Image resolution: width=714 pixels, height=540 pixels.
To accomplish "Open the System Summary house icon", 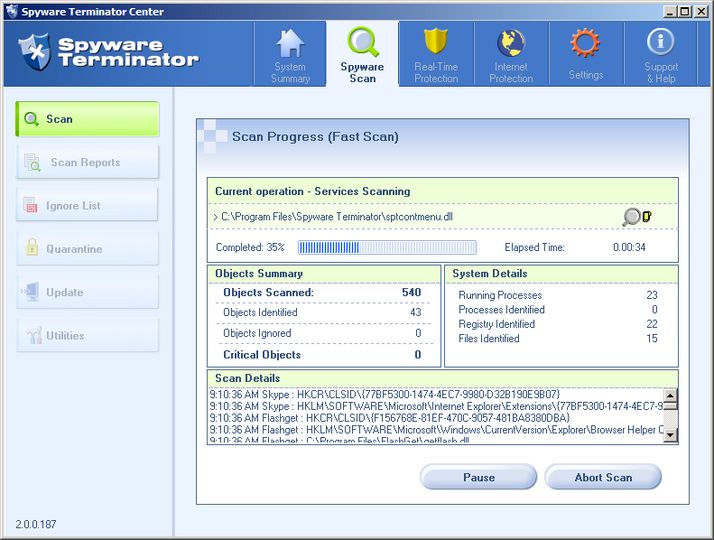I will point(290,43).
